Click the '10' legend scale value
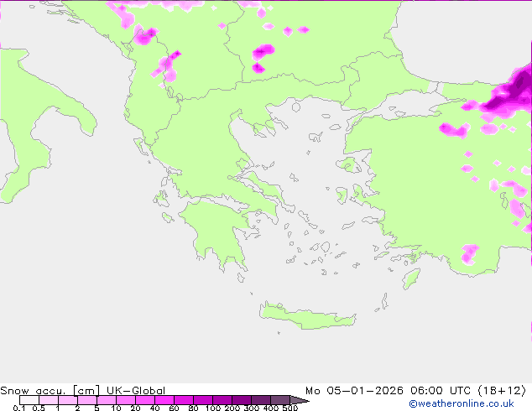Viewport: 532px width, 411px height. tap(116, 408)
